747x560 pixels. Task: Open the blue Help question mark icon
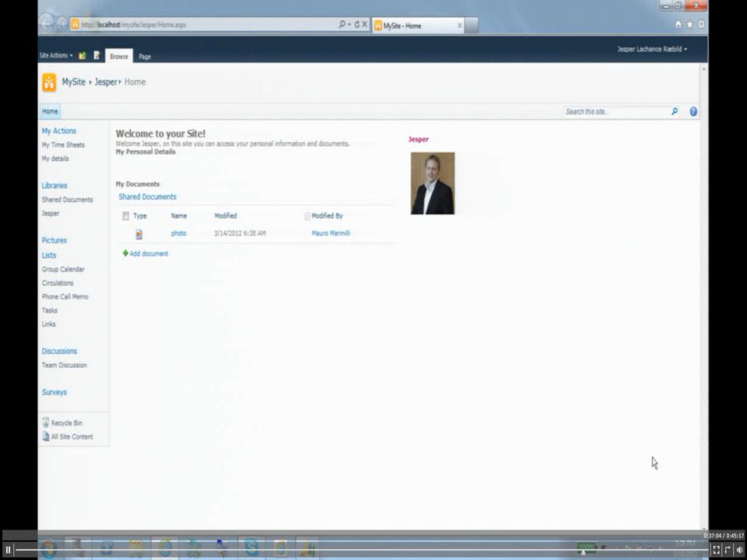[693, 111]
